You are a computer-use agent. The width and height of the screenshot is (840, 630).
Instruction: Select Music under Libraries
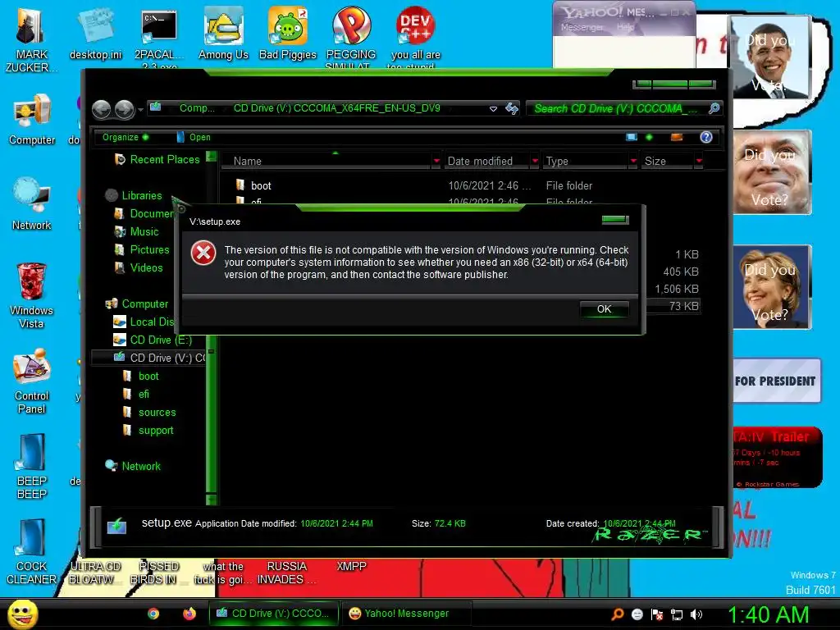[137, 231]
